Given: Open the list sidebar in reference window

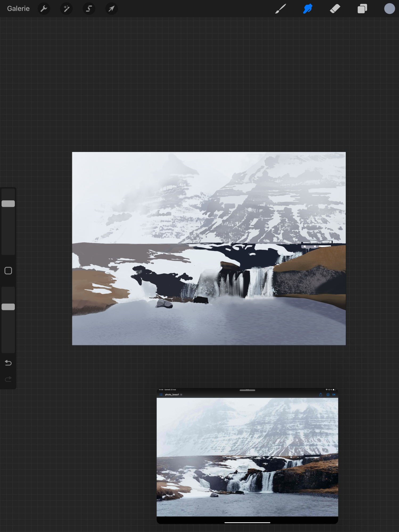Looking at the screenshot, I should point(161,395).
